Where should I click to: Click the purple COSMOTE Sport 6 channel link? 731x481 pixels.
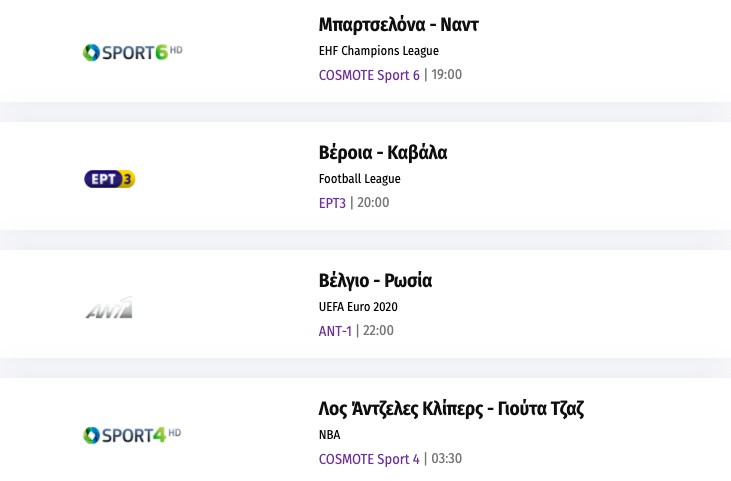point(369,75)
